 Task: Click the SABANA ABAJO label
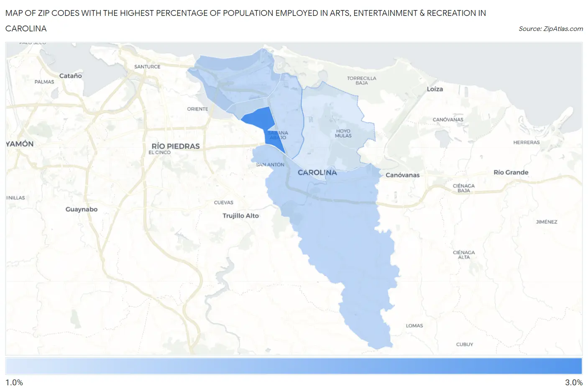278,135
